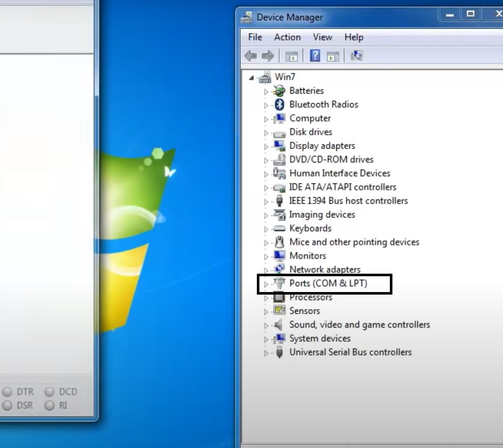503x448 pixels.
Task: Click the Monitors category icon
Action: 279,256
